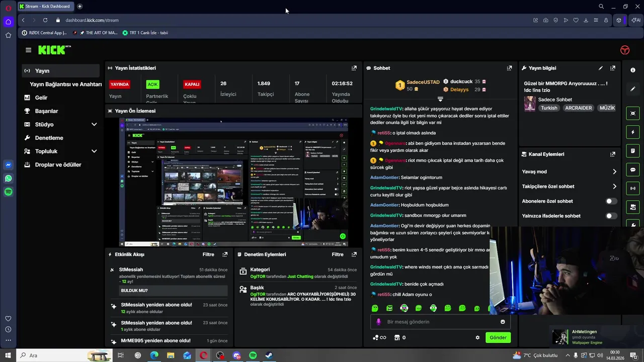This screenshot has height=362, width=644.
Task: Open the profile avatar in Kick header
Action: (625, 50)
